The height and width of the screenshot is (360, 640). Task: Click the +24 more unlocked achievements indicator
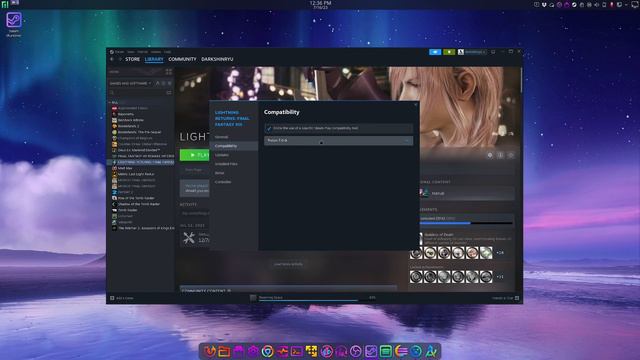pos(500,253)
